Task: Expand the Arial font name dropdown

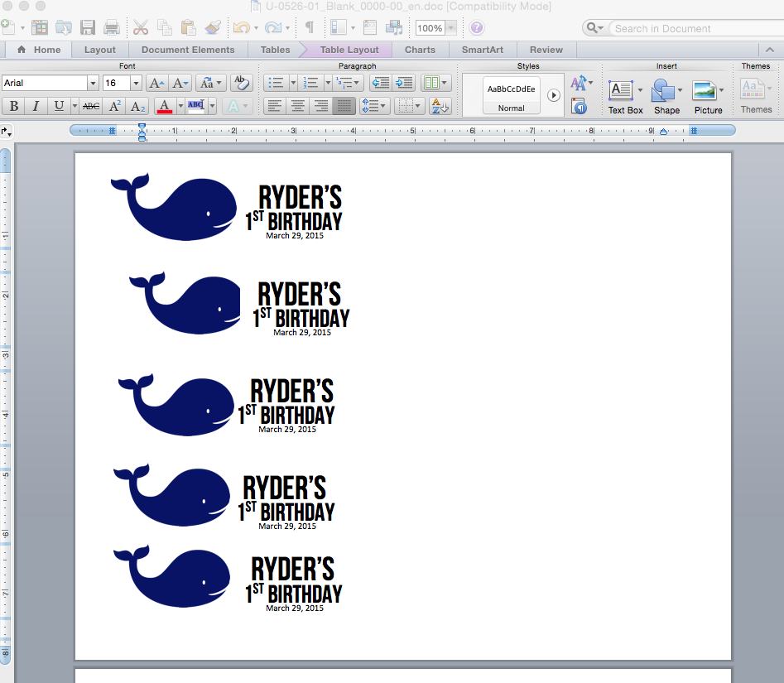Action: click(x=93, y=83)
